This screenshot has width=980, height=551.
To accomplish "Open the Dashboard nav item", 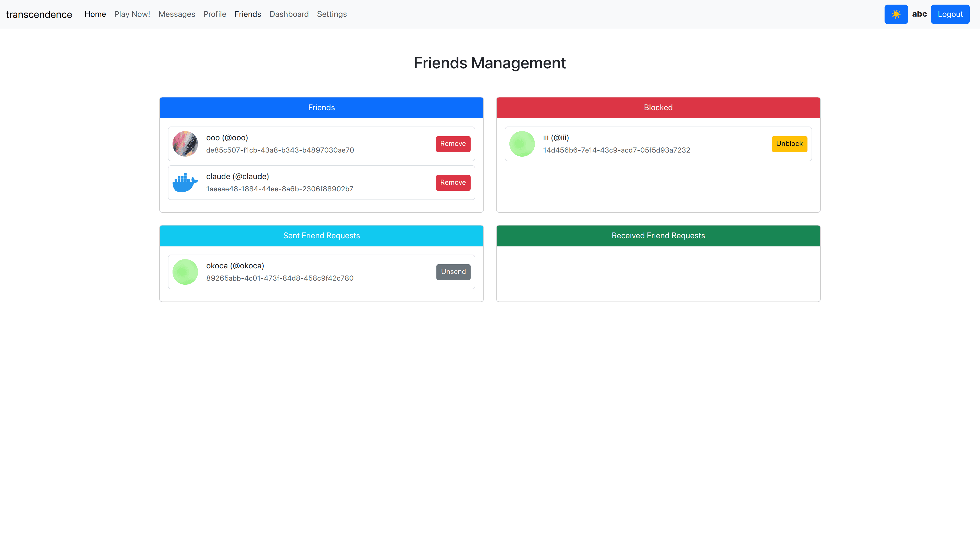I will point(289,14).
